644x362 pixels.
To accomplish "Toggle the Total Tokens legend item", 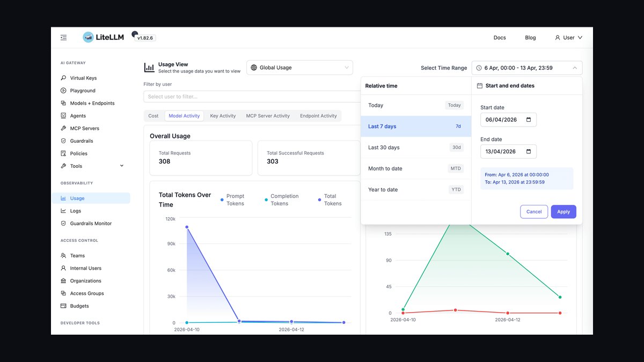I will tap(330, 200).
